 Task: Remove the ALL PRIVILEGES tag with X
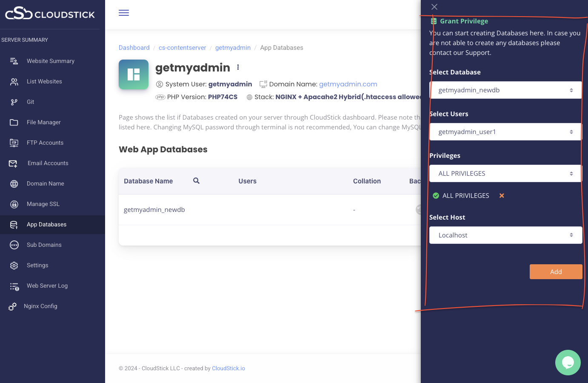coord(502,196)
